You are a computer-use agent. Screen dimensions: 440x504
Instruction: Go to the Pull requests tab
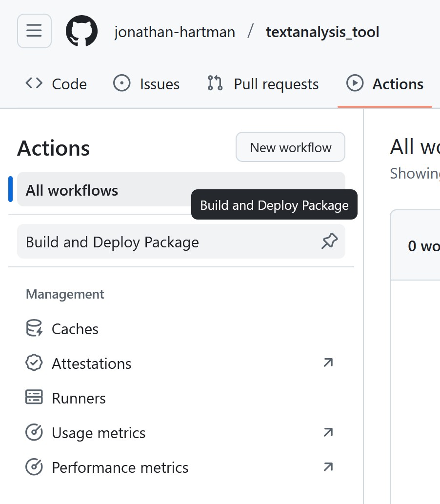pyautogui.click(x=263, y=84)
